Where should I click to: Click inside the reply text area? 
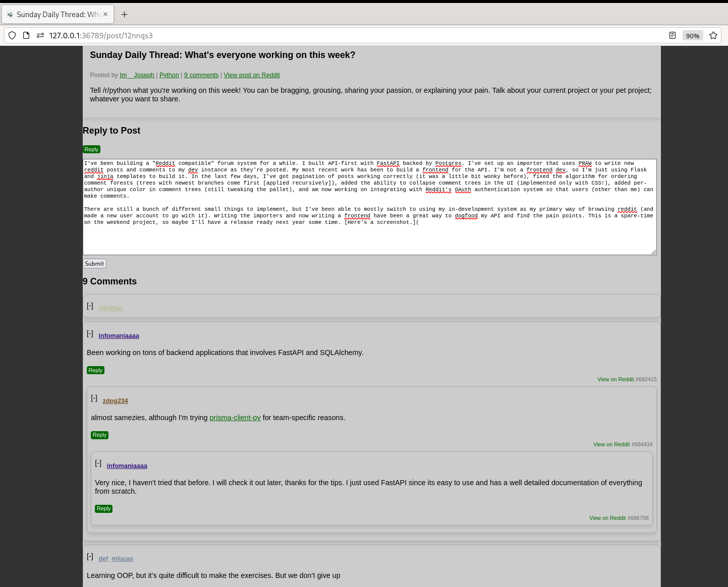point(369,237)
